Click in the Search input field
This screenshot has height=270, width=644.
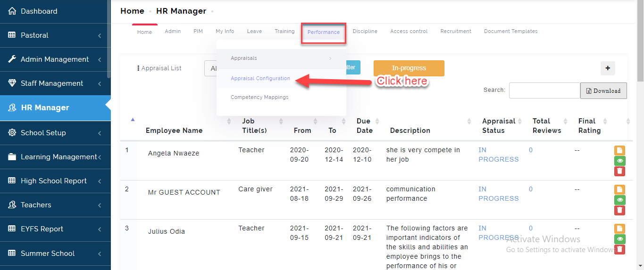(x=544, y=90)
